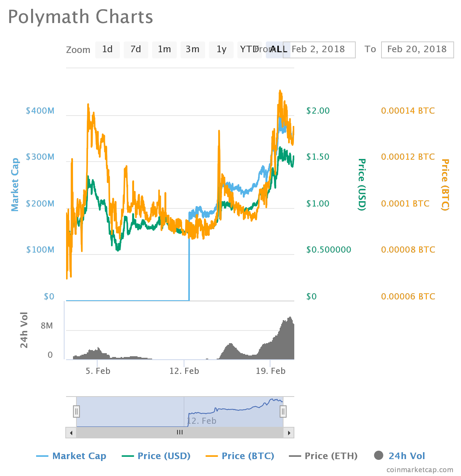461x476 pixels.
Task: Click navigator scrollbar right arrow
Action: [289, 433]
